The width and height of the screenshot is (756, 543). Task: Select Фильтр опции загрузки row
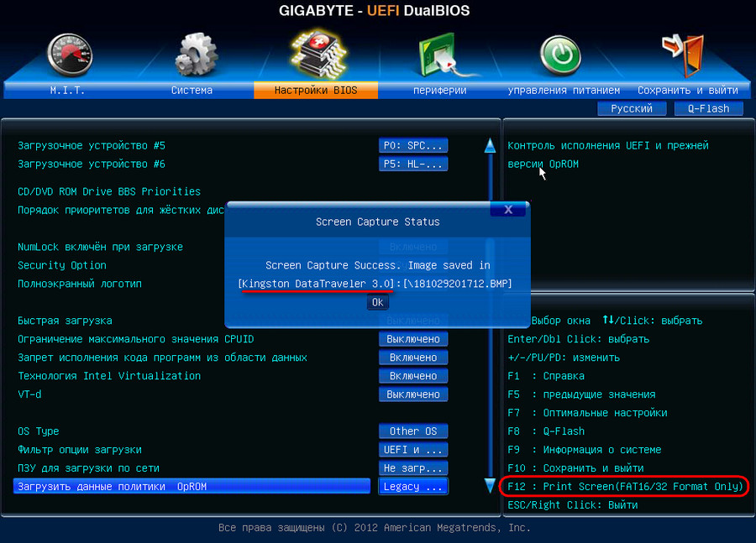(80, 450)
